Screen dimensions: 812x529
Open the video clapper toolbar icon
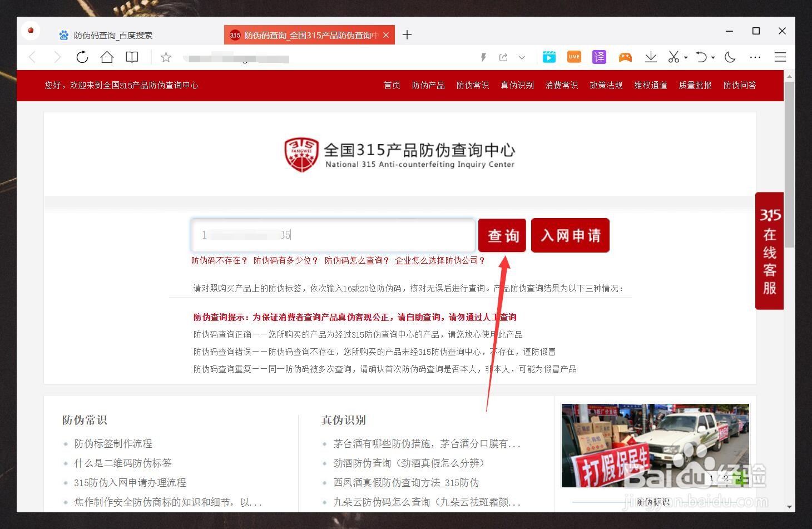coord(549,57)
